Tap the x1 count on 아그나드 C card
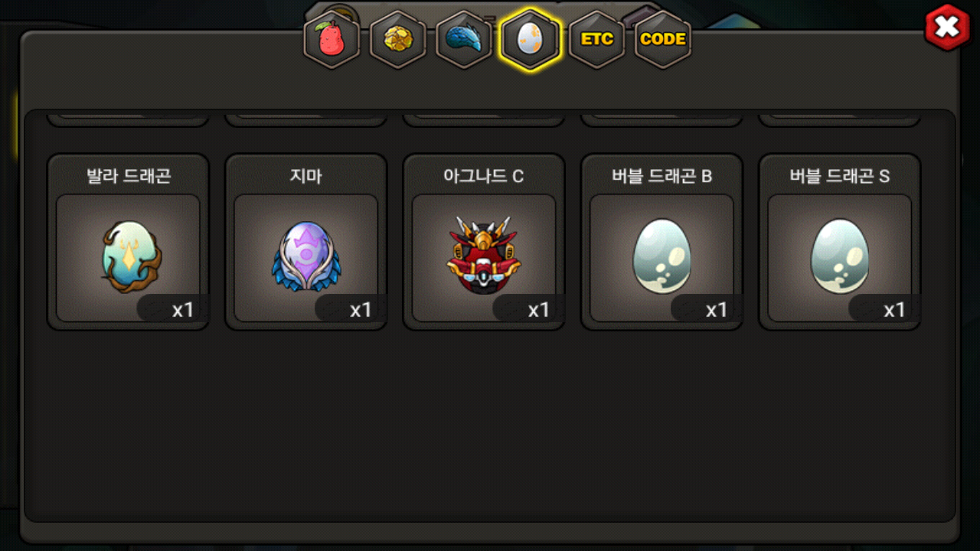Image resolution: width=980 pixels, height=551 pixels. (538, 310)
